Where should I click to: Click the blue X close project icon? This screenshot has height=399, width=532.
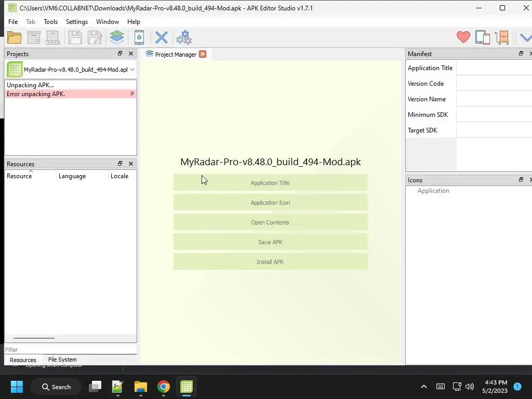click(x=162, y=37)
